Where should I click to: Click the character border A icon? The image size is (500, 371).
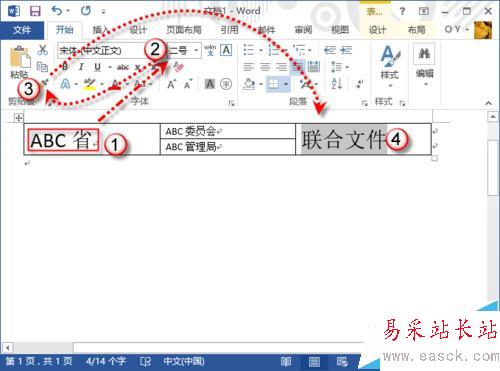coord(226,50)
